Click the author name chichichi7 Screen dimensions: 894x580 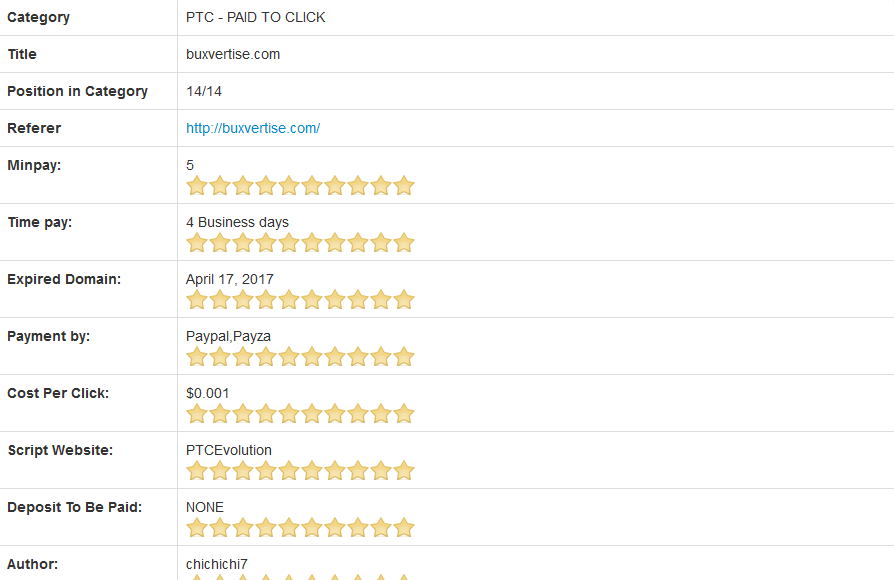(x=217, y=564)
